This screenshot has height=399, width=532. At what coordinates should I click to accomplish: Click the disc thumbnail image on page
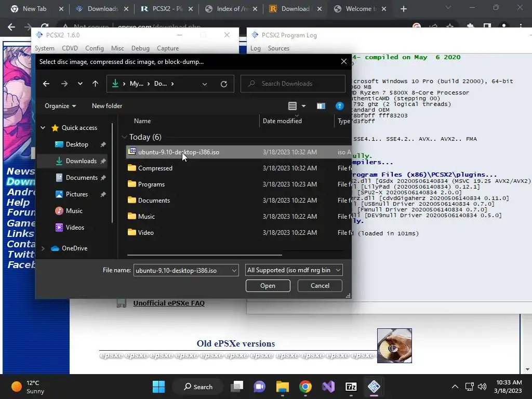pyautogui.click(x=395, y=345)
